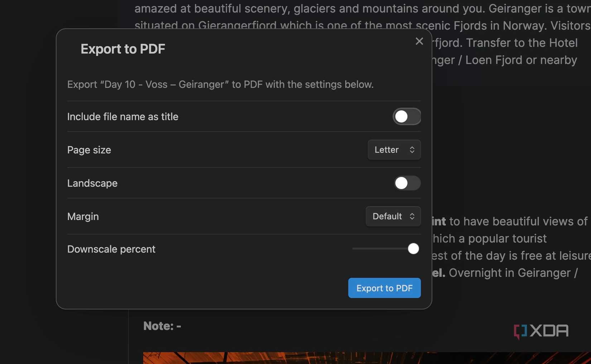This screenshot has height=364, width=591.
Task: Click the Downscale percent slider handle
Action: click(x=413, y=249)
